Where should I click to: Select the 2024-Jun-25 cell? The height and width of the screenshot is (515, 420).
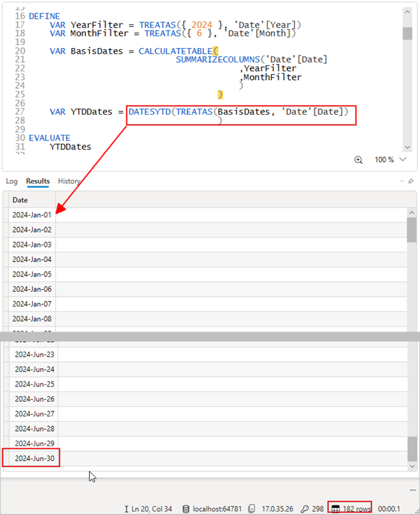click(x=34, y=384)
